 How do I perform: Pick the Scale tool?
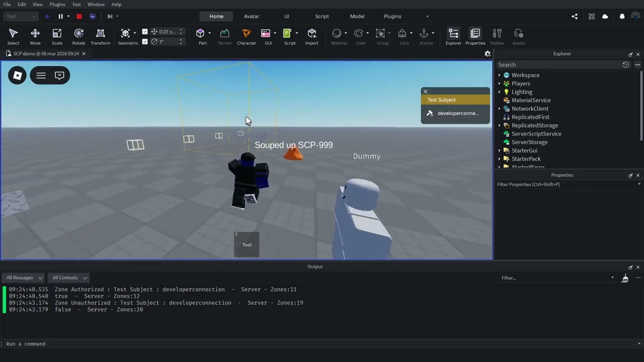pyautogui.click(x=57, y=36)
